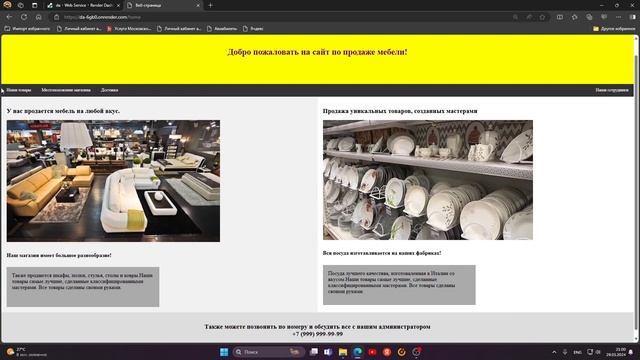Open the collections icon in the toolbar
Viewport: 640px width, 360px height.
[x=589, y=17]
